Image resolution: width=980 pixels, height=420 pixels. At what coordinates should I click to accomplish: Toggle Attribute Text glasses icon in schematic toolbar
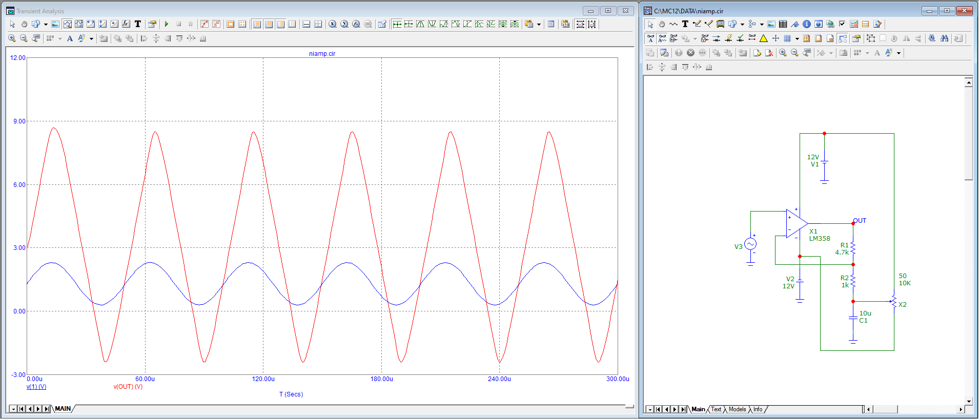(662, 38)
